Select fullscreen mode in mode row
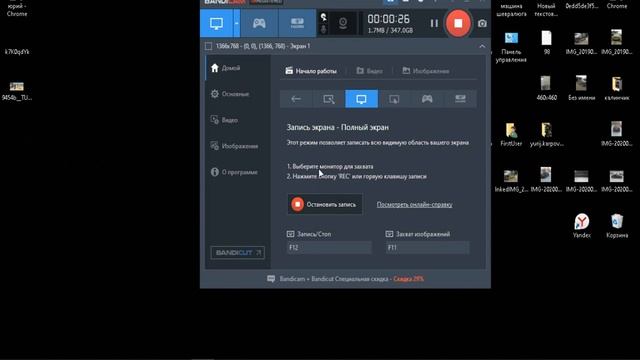 coord(361,99)
